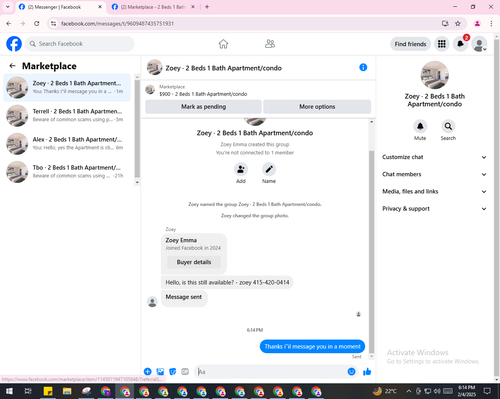Click sent message 'Thanks i'll message you'
The image size is (500, 399).
pyautogui.click(x=312, y=346)
